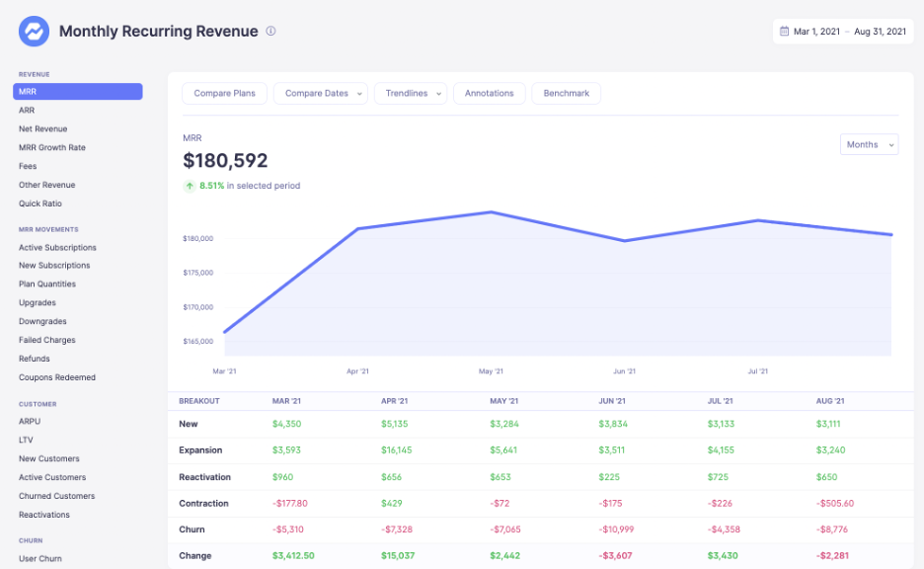Open Quick Ratio from the sidebar
This screenshot has height=569, width=924.
(x=41, y=203)
